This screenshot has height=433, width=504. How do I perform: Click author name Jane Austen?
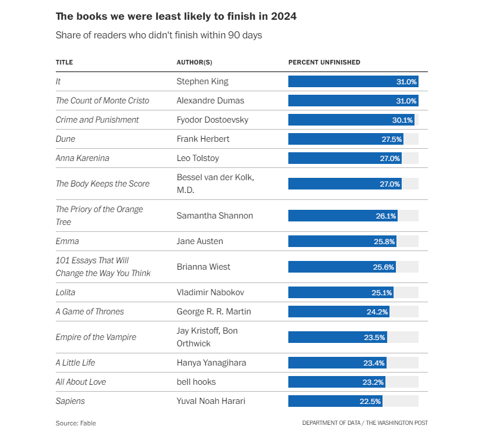tap(199, 241)
